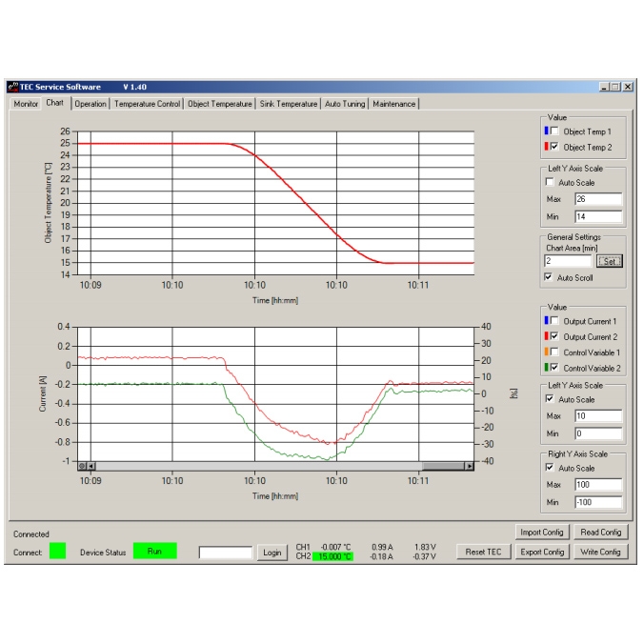
Task: Toggle Right Y Axis Auto Scale
Action: point(549,468)
